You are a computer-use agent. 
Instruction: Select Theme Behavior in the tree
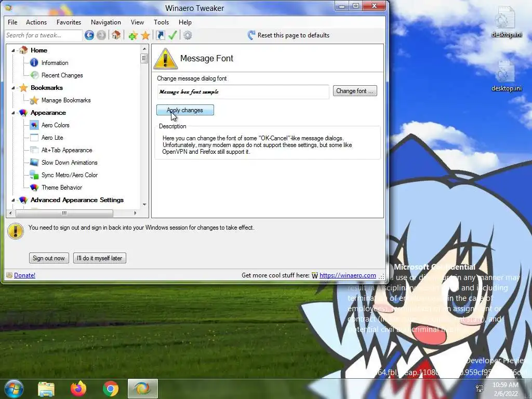pos(62,187)
